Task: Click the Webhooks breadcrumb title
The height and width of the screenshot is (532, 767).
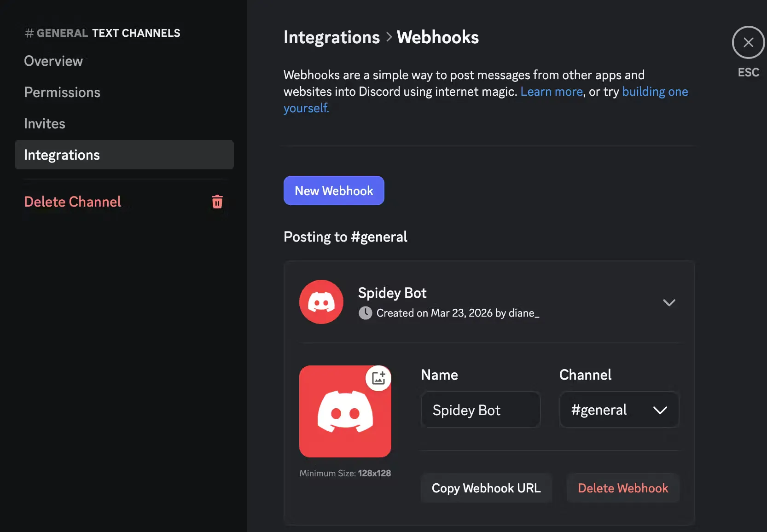Action: (438, 37)
